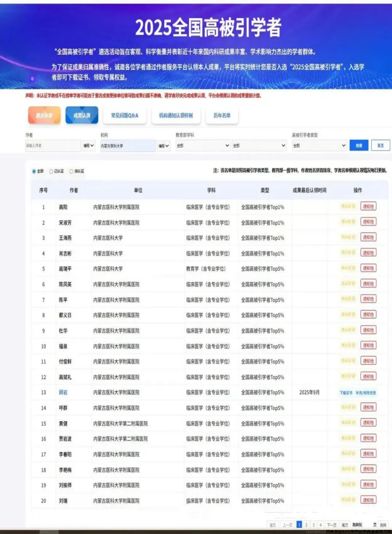Image resolution: width=392 pixels, height=534 pixels.
Task: Click the 去认证 badge for 刘瑞
Action: click(348, 500)
